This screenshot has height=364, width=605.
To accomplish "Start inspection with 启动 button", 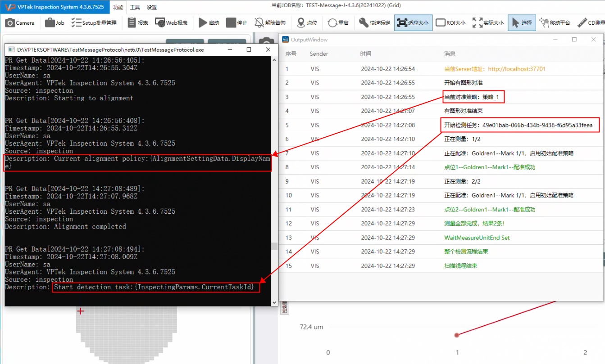I will [x=209, y=23].
